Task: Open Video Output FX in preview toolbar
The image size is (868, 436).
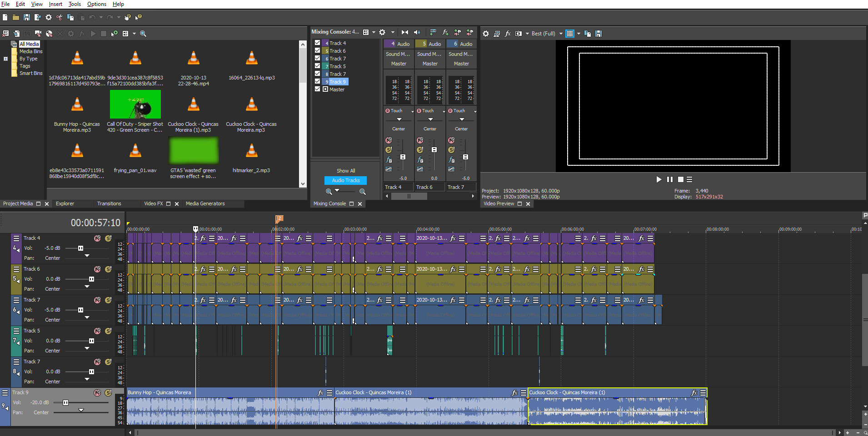Action: tap(508, 34)
